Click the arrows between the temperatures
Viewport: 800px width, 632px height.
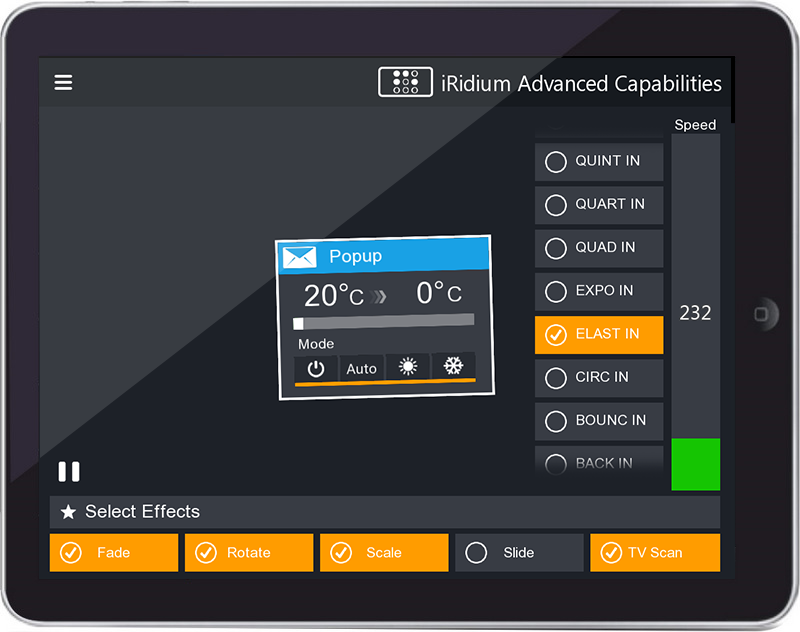pos(379,296)
